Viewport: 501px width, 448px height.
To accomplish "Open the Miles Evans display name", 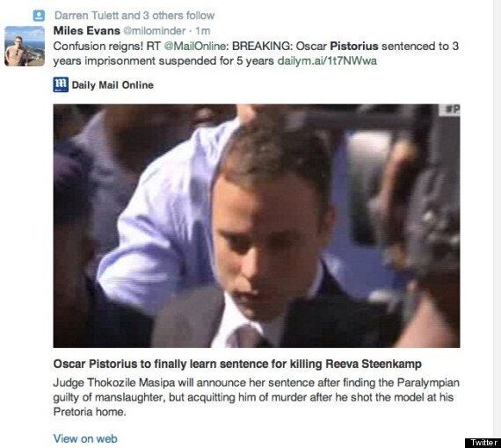I will pos(87,31).
